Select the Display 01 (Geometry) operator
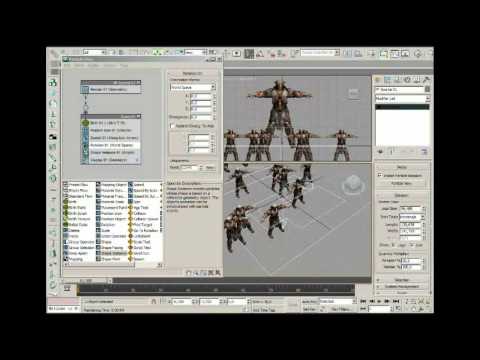 point(111,160)
